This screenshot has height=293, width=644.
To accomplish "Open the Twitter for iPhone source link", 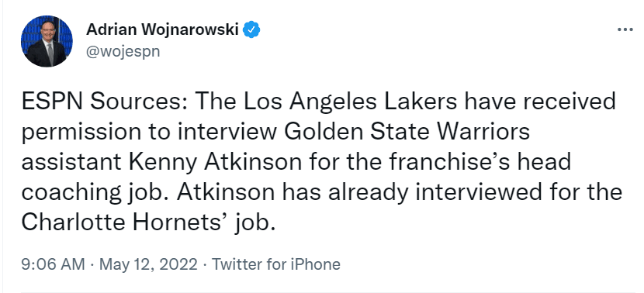I will (x=276, y=264).
